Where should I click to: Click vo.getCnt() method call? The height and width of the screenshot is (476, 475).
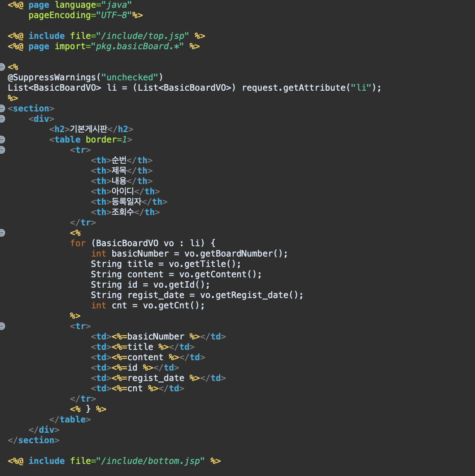point(171,305)
